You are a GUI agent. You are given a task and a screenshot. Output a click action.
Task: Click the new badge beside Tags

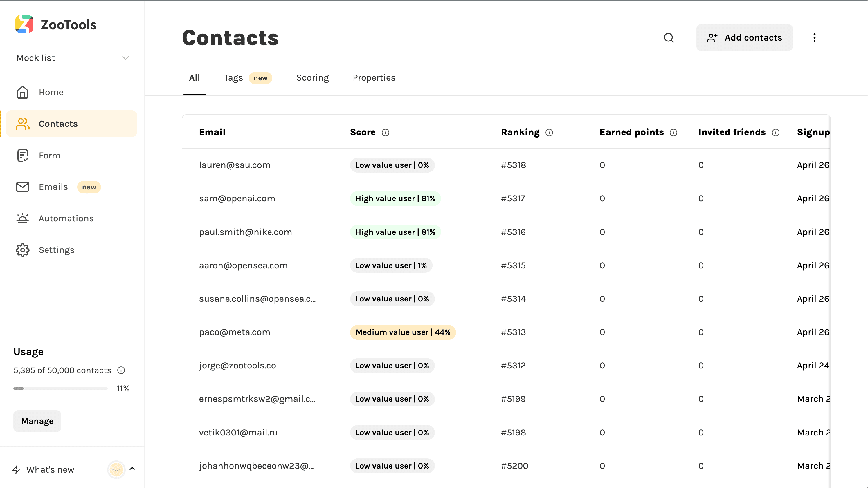[x=260, y=78]
